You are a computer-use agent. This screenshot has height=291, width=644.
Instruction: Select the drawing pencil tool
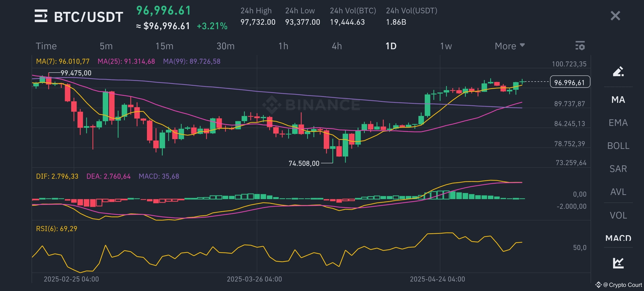(618, 71)
